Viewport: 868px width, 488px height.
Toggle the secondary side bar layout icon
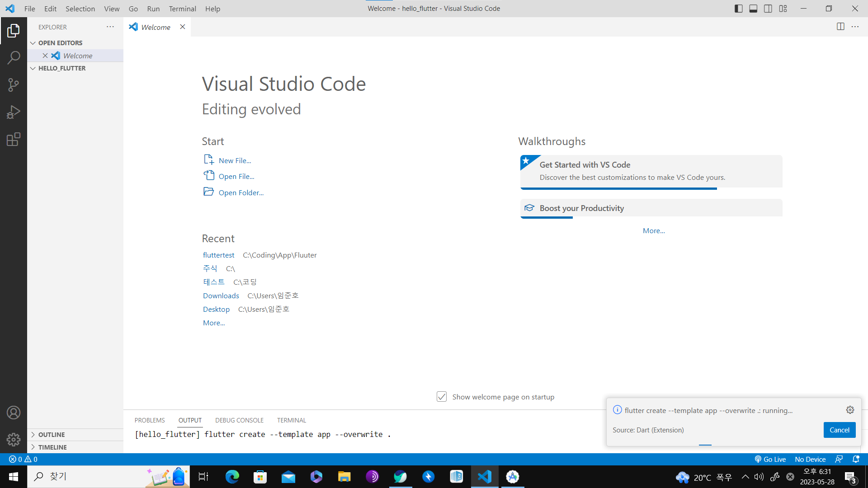pos(768,9)
